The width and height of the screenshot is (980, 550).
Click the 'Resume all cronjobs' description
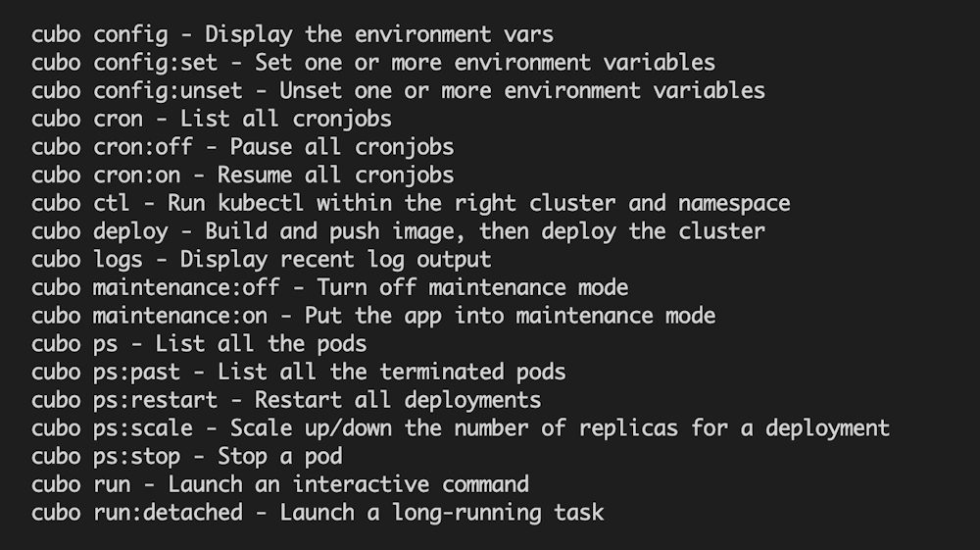tap(335, 175)
